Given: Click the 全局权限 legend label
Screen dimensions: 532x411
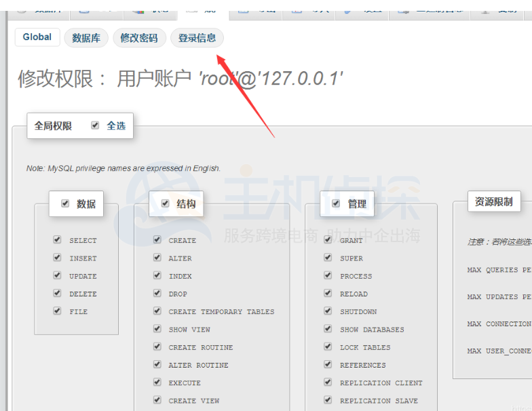Looking at the screenshot, I should point(53,126).
